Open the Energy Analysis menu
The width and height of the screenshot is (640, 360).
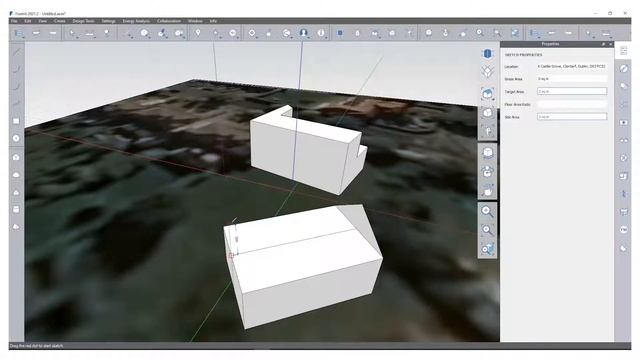tap(136, 21)
